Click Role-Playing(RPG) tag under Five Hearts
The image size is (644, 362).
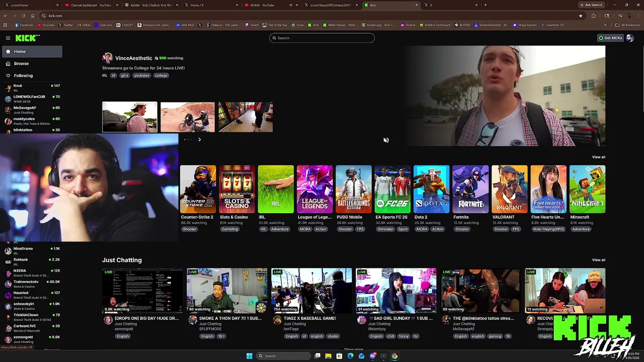coord(548,229)
